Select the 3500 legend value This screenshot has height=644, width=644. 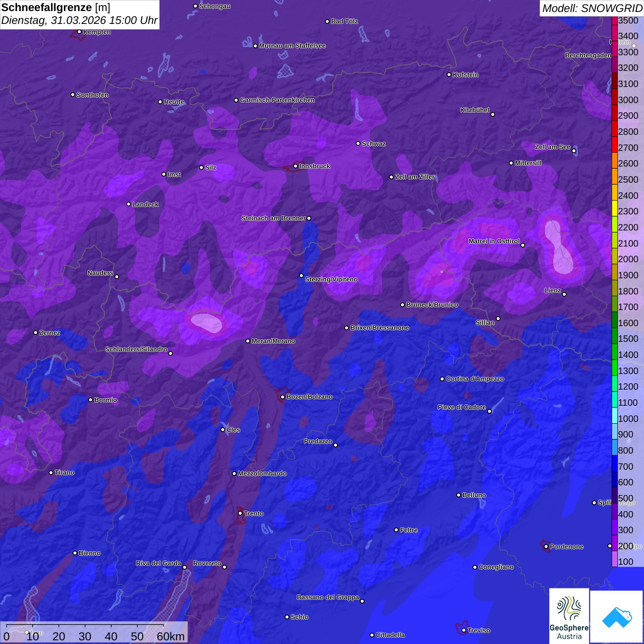[628, 20]
